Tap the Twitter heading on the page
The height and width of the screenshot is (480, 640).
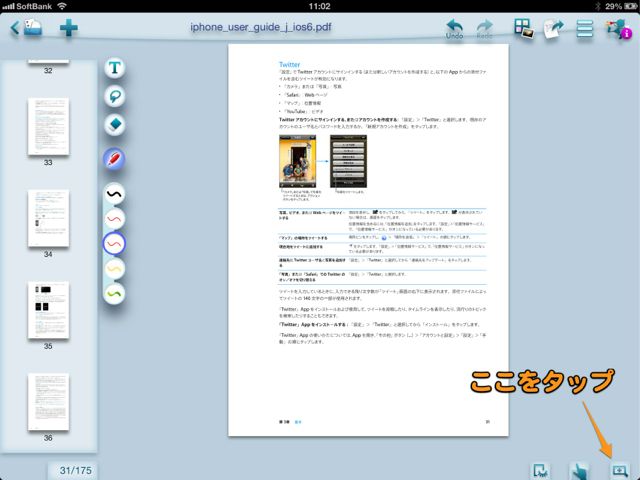coord(289,64)
